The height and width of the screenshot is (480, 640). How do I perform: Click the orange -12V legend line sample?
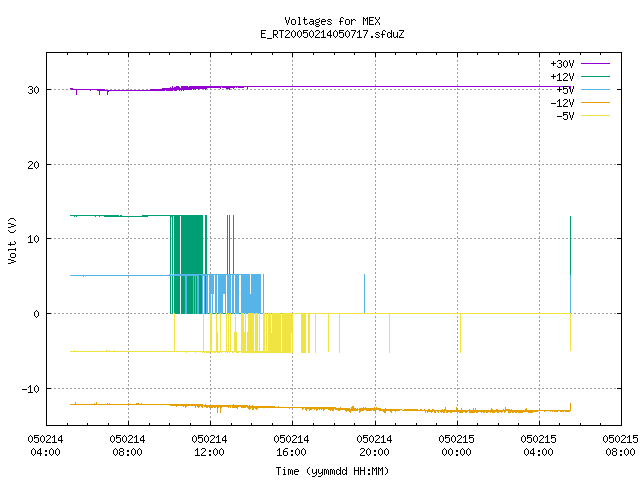[595, 102]
